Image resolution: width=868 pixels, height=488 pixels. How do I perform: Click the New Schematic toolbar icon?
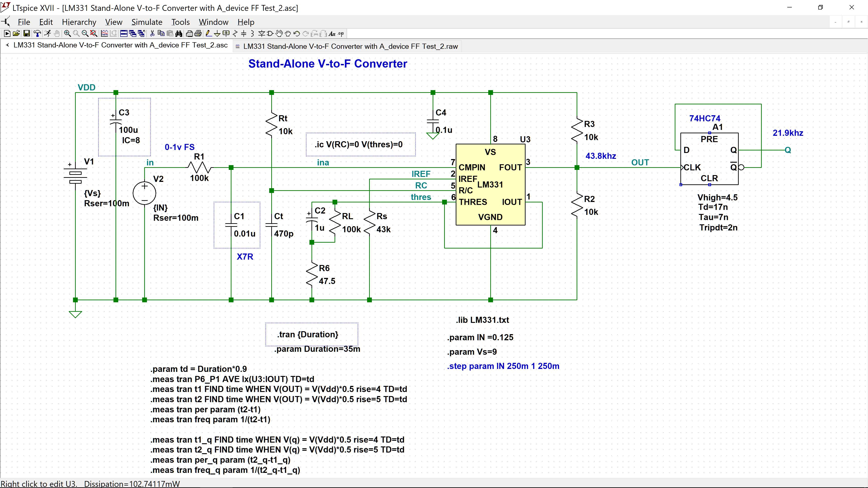(7, 34)
